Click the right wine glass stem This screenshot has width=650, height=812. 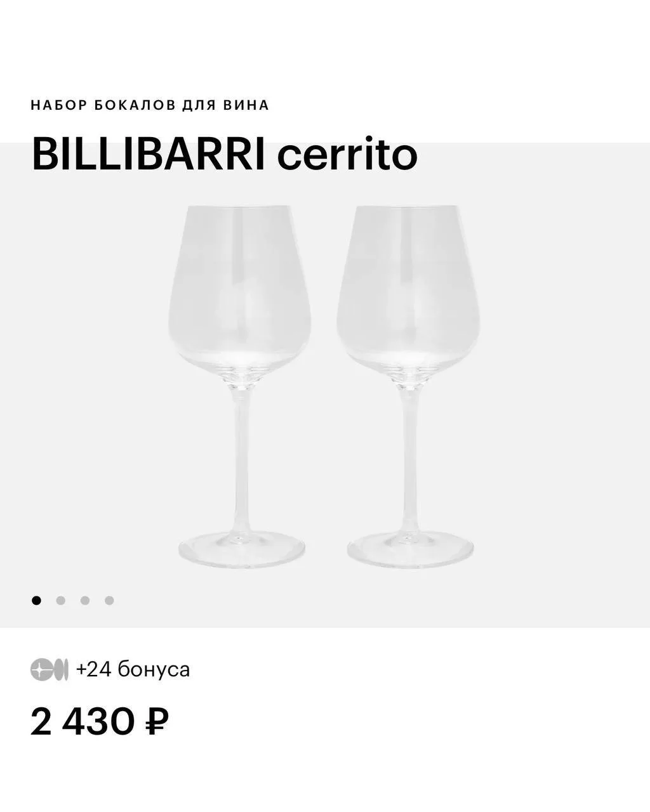(x=410, y=457)
